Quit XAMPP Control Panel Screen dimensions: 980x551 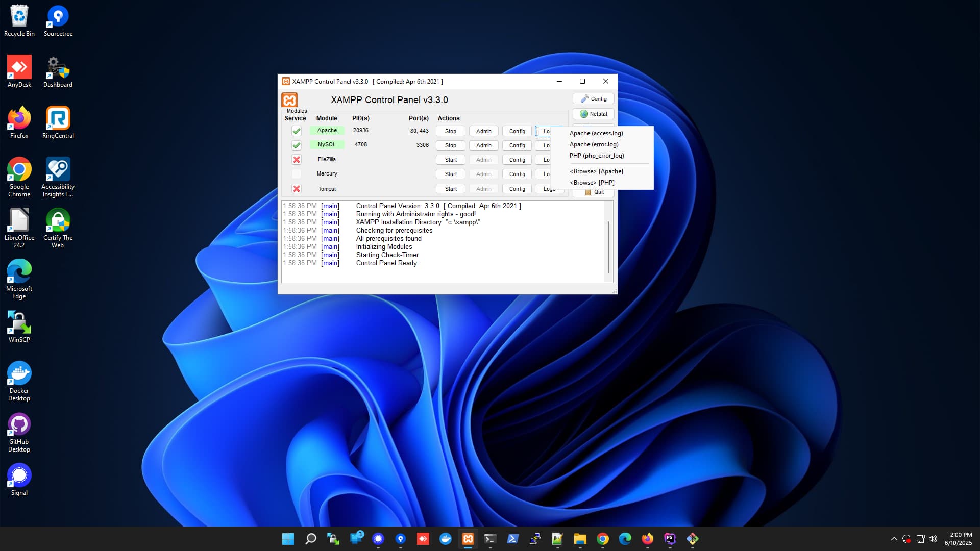point(594,192)
